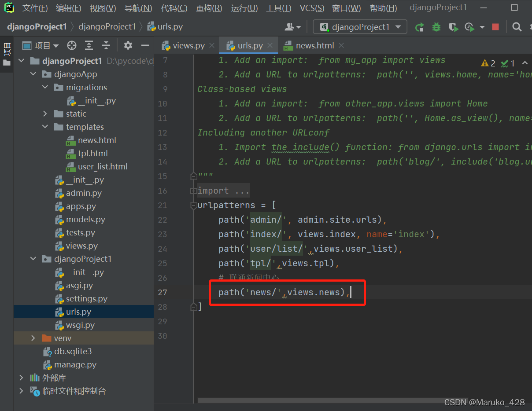Collapse the djangoApp folder
The height and width of the screenshot is (411, 532).
33,74
